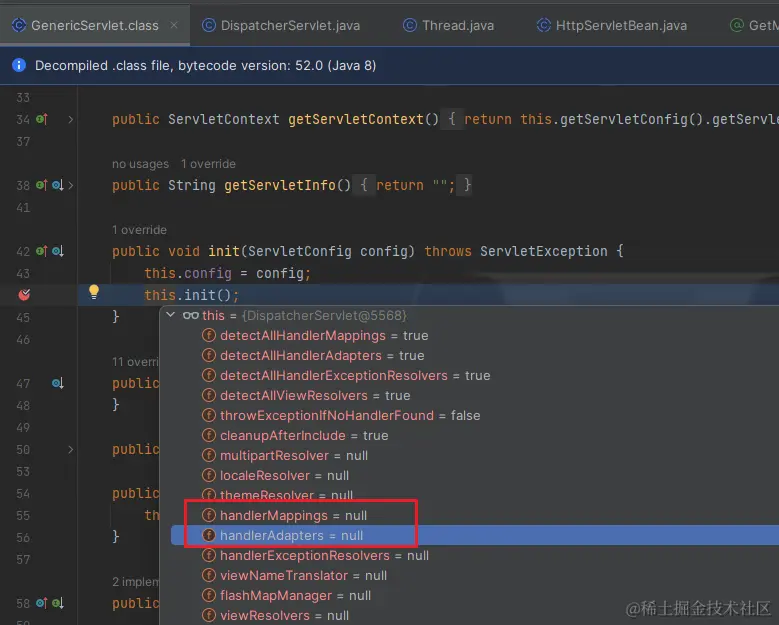Select the viewNameTranslator field row
The image size is (779, 625).
pyautogui.click(x=474, y=576)
